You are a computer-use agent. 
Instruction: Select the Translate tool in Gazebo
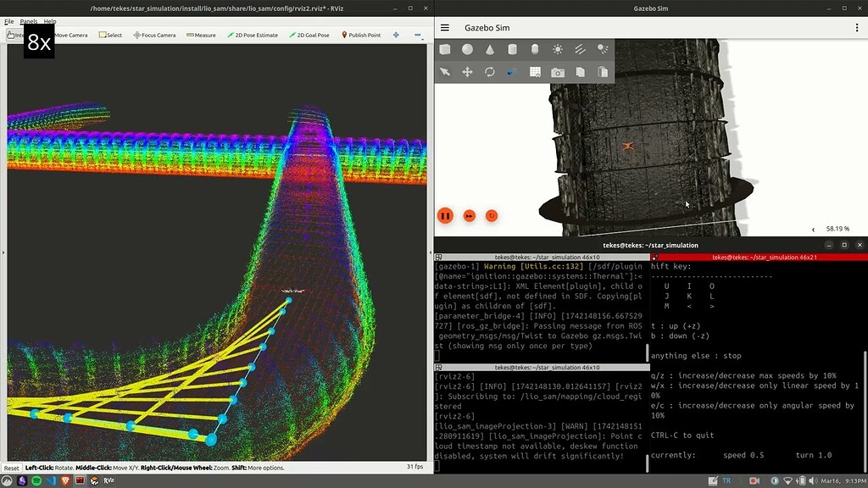click(467, 71)
